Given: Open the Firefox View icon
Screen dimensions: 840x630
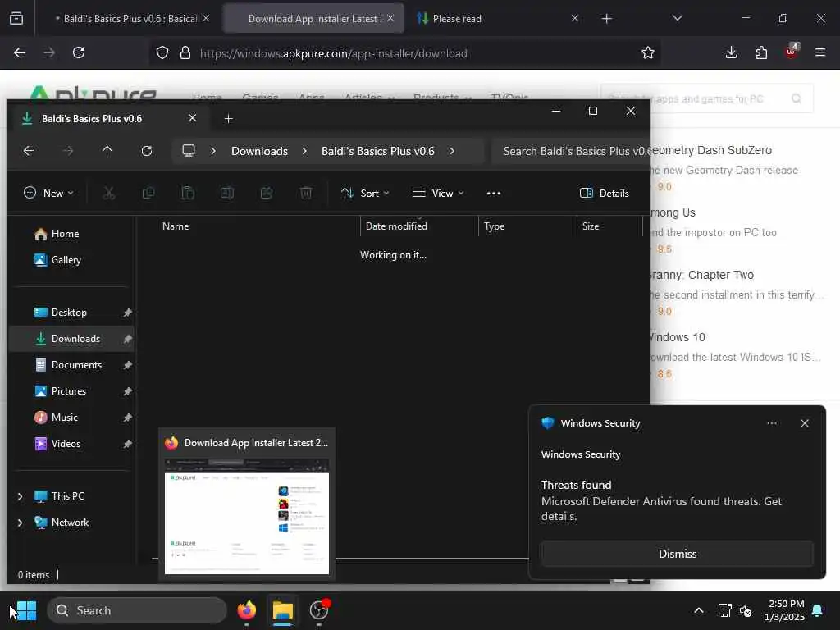Looking at the screenshot, I should (16, 19).
